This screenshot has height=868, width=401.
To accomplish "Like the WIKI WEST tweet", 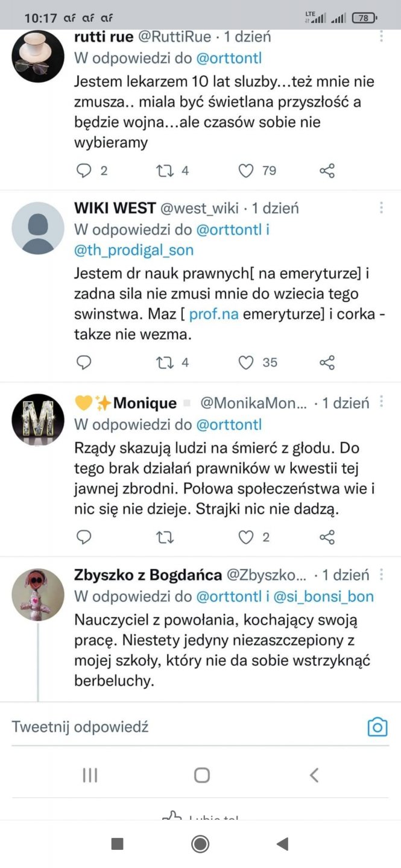I will click(x=246, y=362).
